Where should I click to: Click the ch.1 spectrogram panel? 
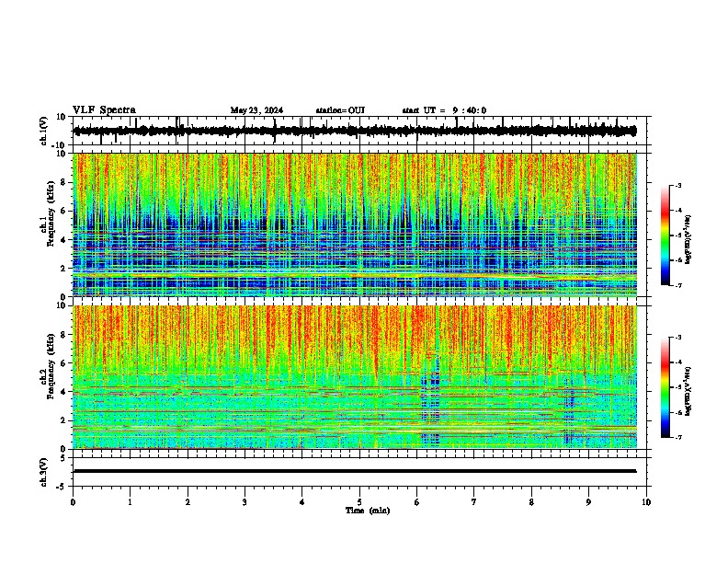click(355, 224)
